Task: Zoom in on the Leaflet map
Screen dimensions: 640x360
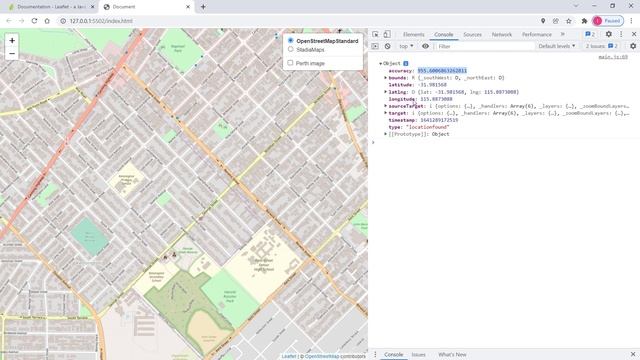Action: [x=12, y=41]
